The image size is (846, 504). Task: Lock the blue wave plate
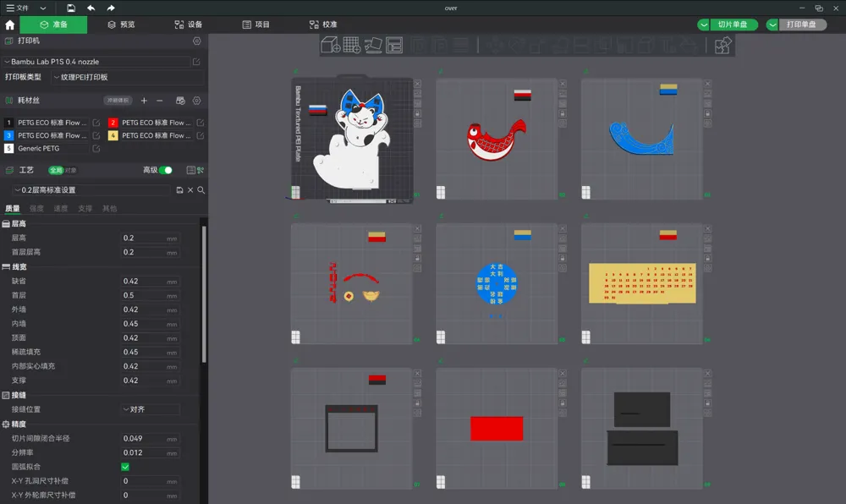click(708, 113)
